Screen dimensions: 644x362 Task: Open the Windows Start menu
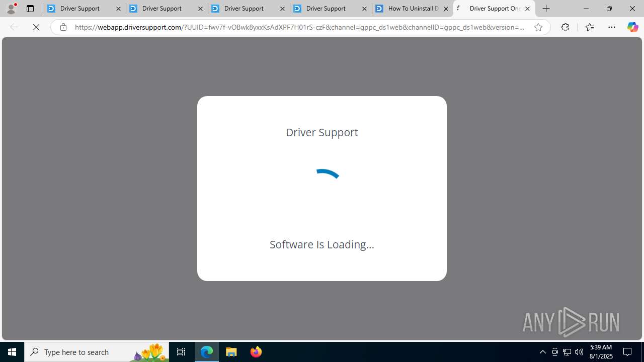point(12,352)
